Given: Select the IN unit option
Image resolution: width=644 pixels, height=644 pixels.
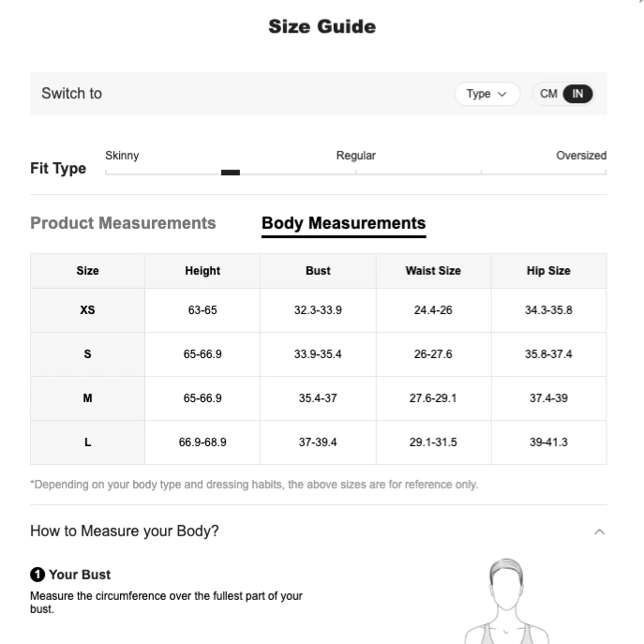Looking at the screenshot, I should 577,94.
